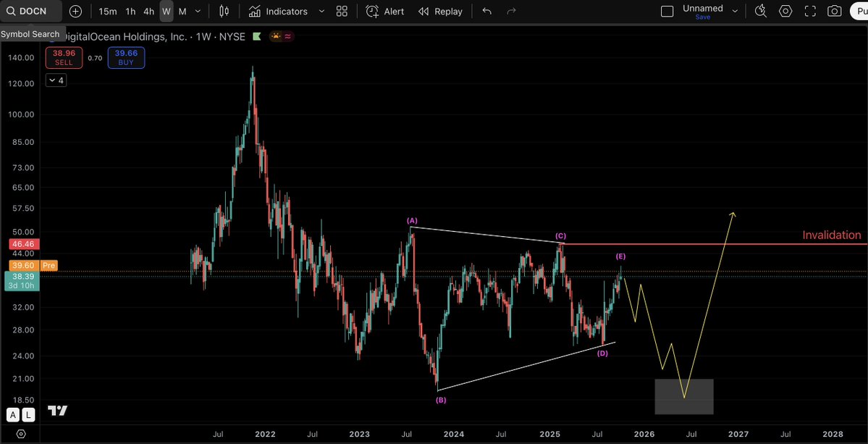This screenshot has width=868, height=444.
Task: Enter fullscreen mode
Action: [810, 11]
